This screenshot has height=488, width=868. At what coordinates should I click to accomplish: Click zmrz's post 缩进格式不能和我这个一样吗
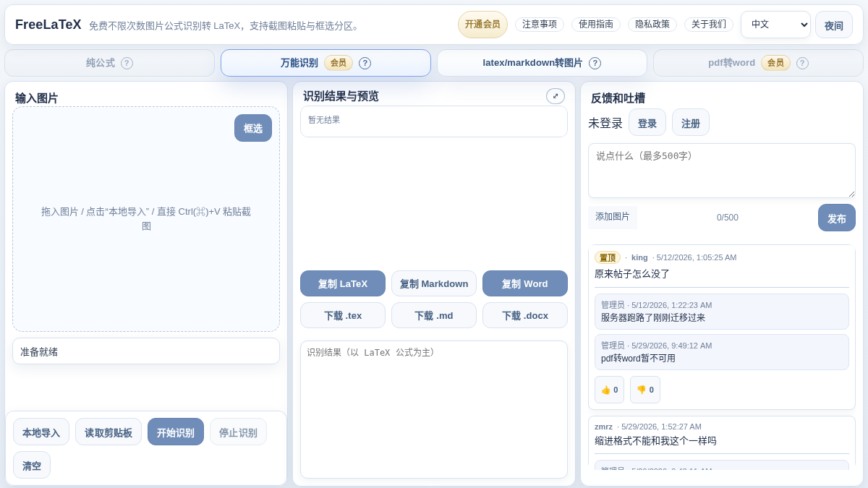(655, 440)
